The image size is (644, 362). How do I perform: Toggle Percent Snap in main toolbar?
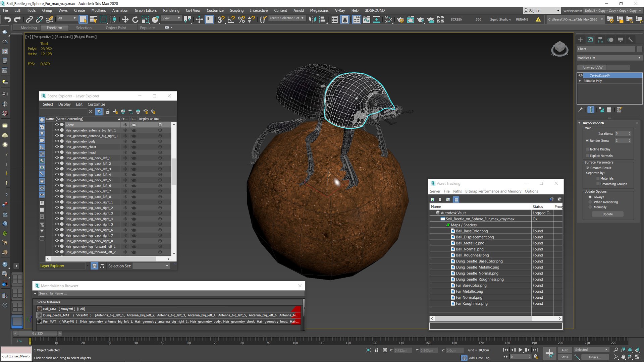click(x=241, y=19)
